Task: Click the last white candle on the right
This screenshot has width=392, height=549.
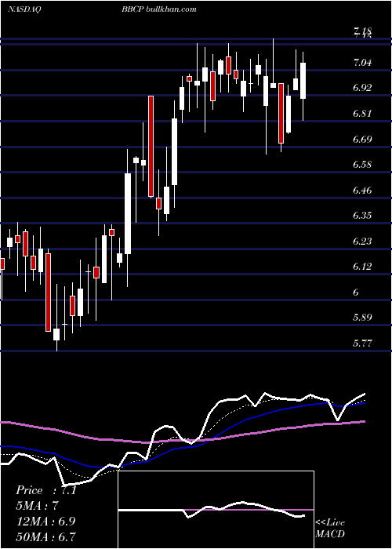Action: click(303, 81)
